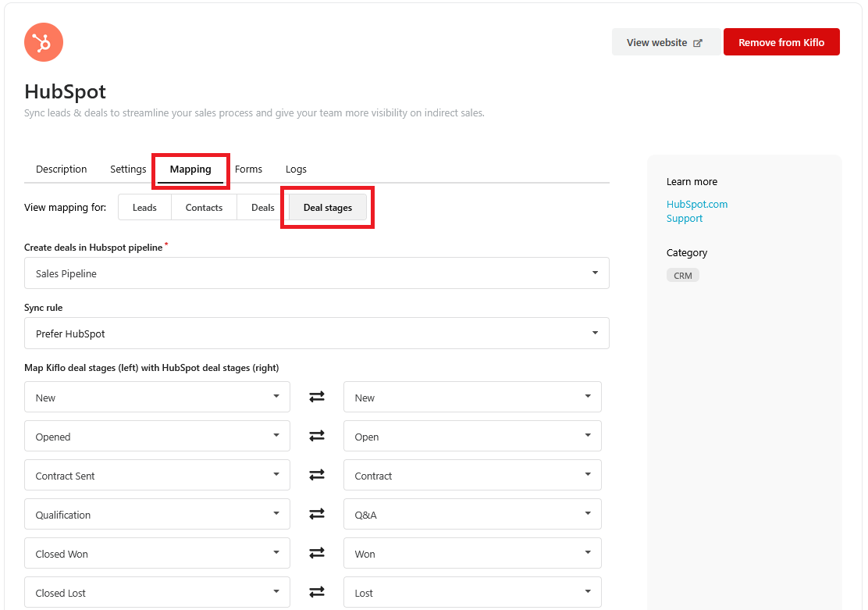View mapping for Deal stages
The height and width of the screenshot is (610, 868).
point(328,207)
